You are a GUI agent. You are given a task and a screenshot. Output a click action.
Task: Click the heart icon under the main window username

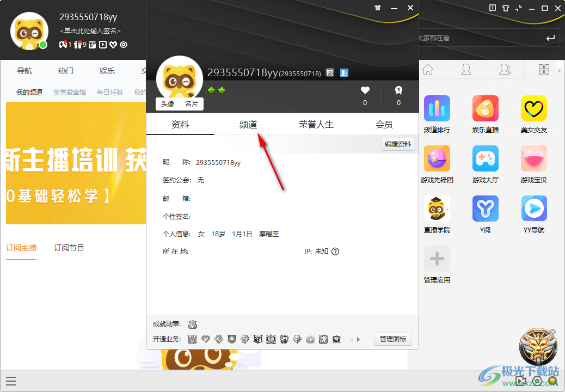tap(113, 45)
